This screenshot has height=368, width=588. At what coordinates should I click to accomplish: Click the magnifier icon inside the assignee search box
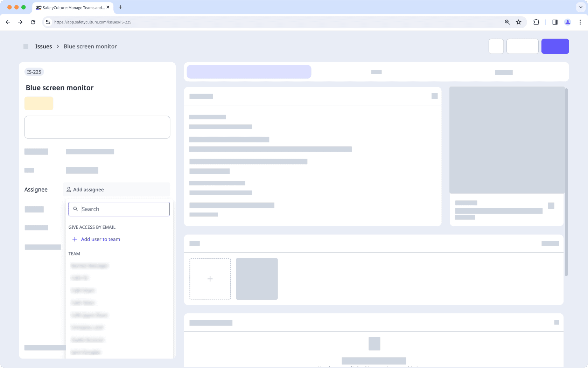(76, 209)
